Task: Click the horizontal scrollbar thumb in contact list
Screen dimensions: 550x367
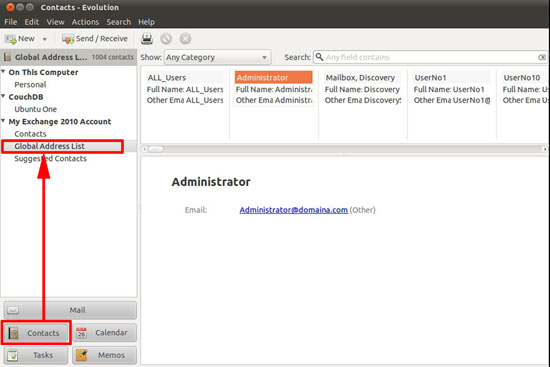Action: point(155,149)
